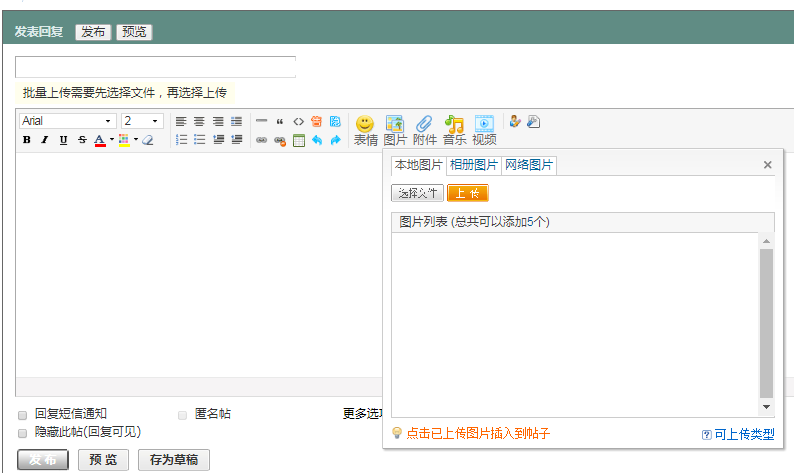Insert a table
Viewport: 794px width, 473px height.
pyautogui.click(x=299, y=140)
